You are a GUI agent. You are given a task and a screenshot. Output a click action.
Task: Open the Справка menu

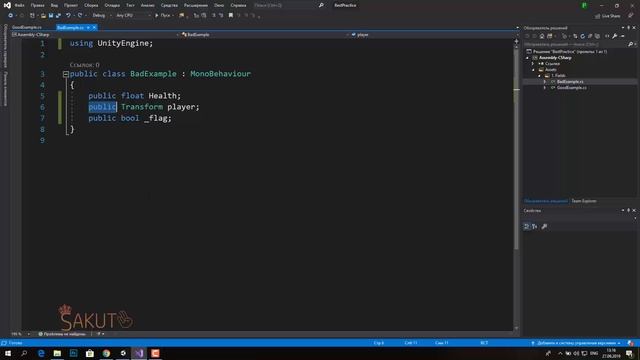[238, 5]
